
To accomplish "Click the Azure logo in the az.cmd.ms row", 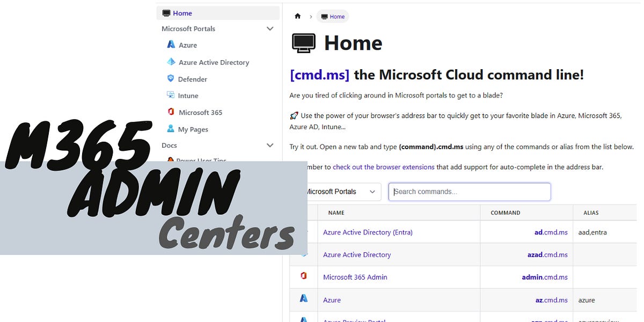I will 303,299.
